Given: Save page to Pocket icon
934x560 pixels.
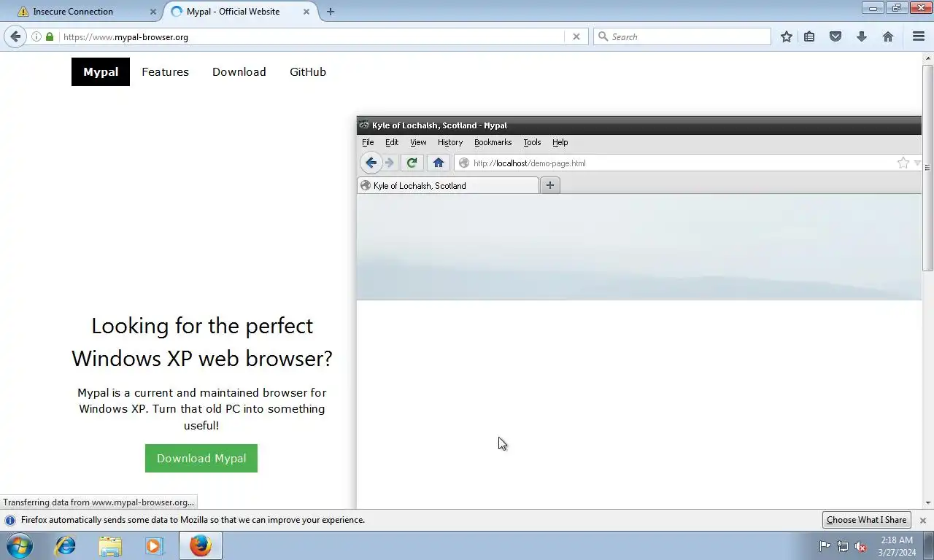Looking at the screenshot, I should (x=835, y=36).
